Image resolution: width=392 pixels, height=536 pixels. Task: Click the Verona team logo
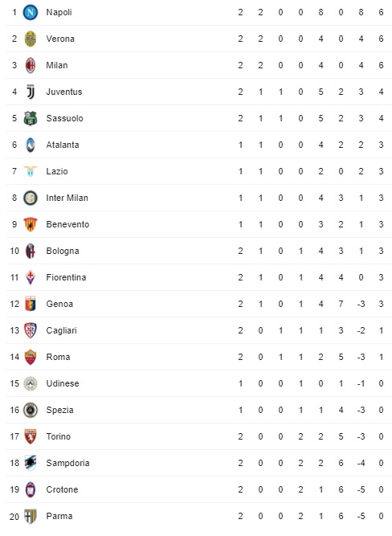pyautogui.click(x=30, y=39)
